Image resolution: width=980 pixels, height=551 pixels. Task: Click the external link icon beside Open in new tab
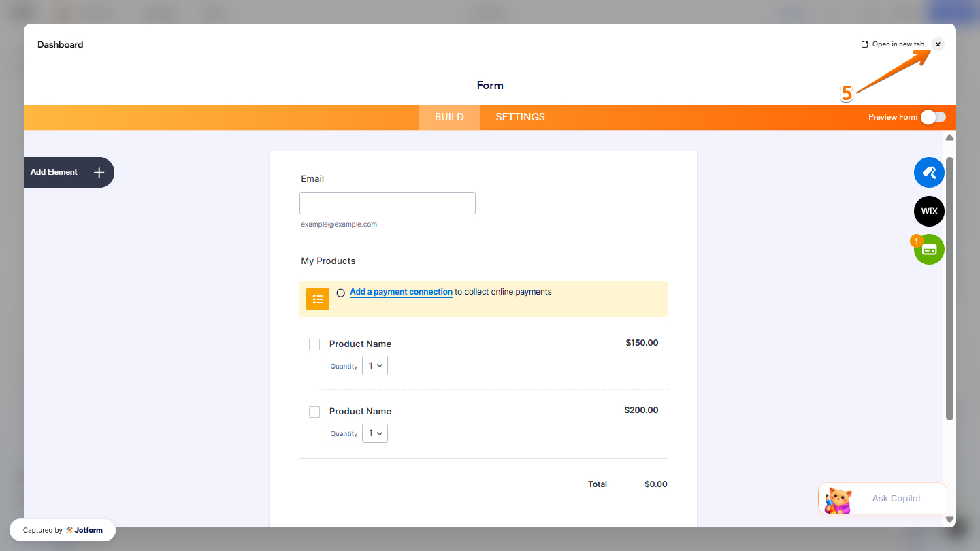(x=865, y=44)
